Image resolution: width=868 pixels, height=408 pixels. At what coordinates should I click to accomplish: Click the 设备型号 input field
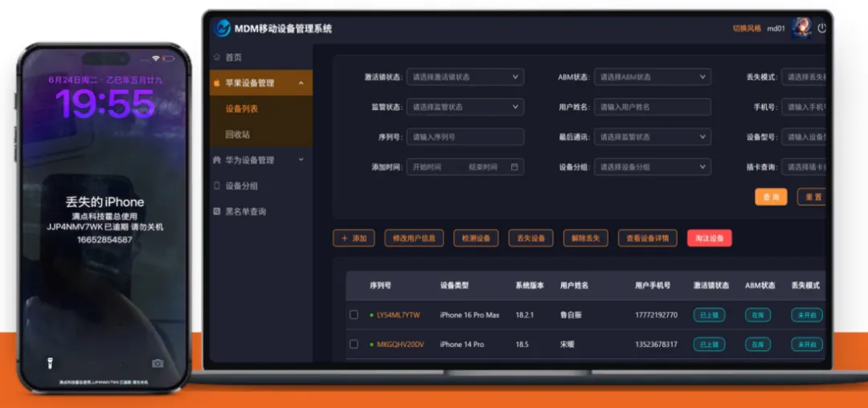pos(804,137)
